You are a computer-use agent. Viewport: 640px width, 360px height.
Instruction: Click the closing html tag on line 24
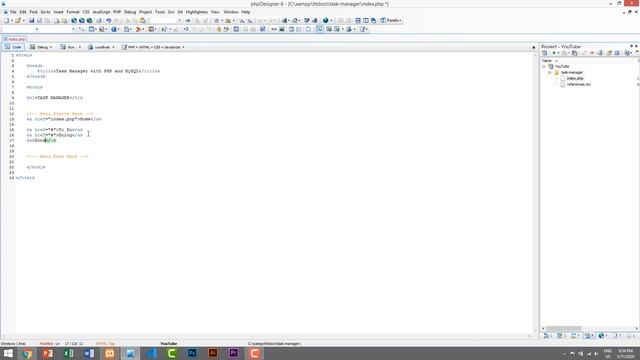point(25,178)
